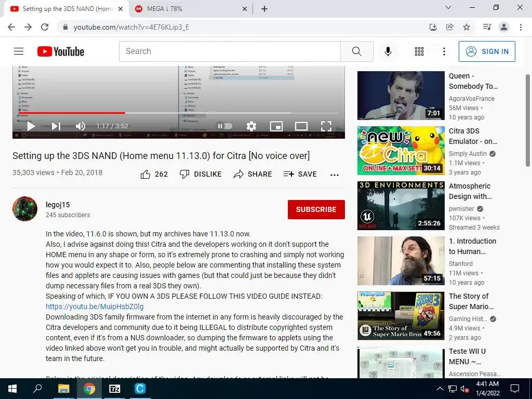This screenshot has height=399, width=532.
Task: Share this page from the address bar
Action: pyautogui.click(x=449, y=27)
